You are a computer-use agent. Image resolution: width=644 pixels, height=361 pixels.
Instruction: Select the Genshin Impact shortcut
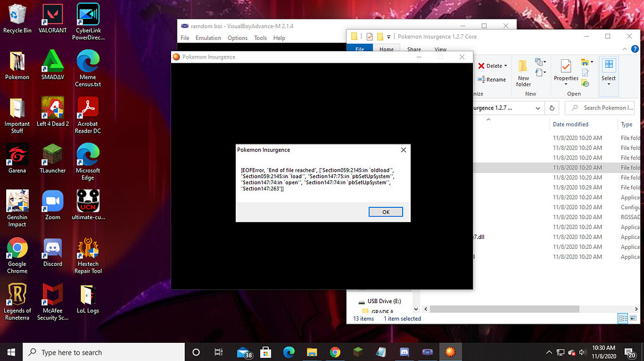tap(17, 209)
